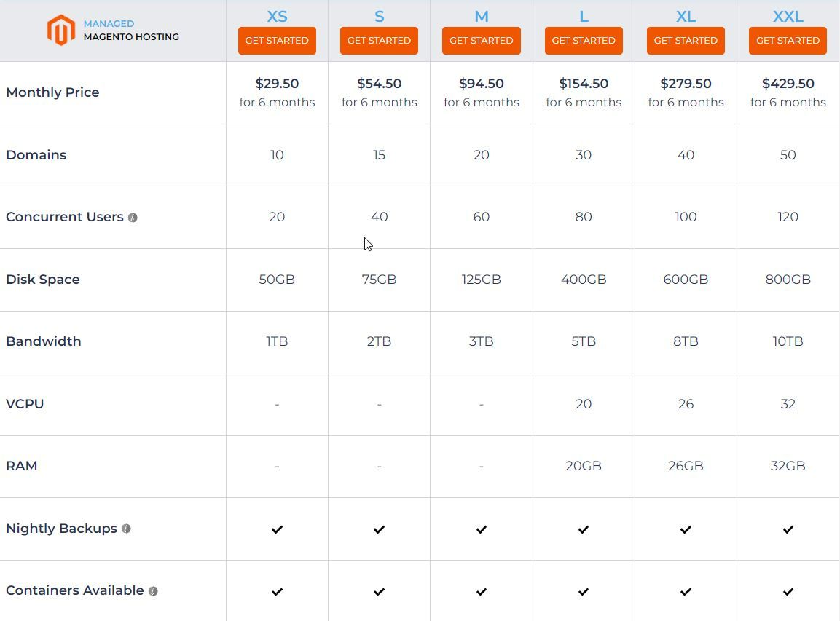Click the info icon beside Nightly Backups
The image size is (840, 621).
(126, 529)
